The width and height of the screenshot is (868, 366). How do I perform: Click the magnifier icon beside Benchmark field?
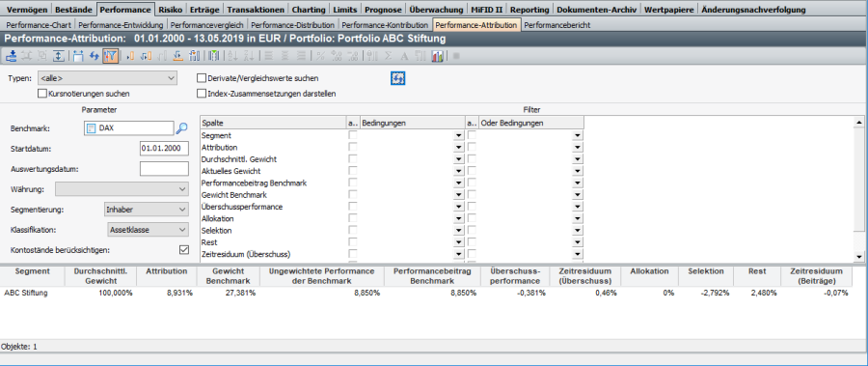click(181, 128)
